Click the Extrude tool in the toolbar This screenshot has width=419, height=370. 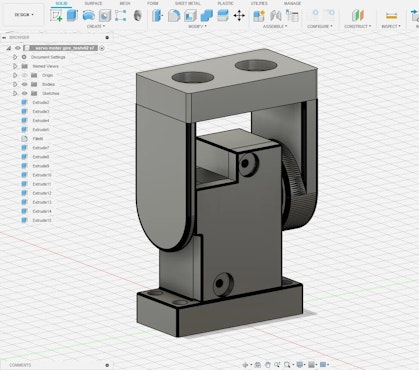pyautogui.click(x=72, y=15)
